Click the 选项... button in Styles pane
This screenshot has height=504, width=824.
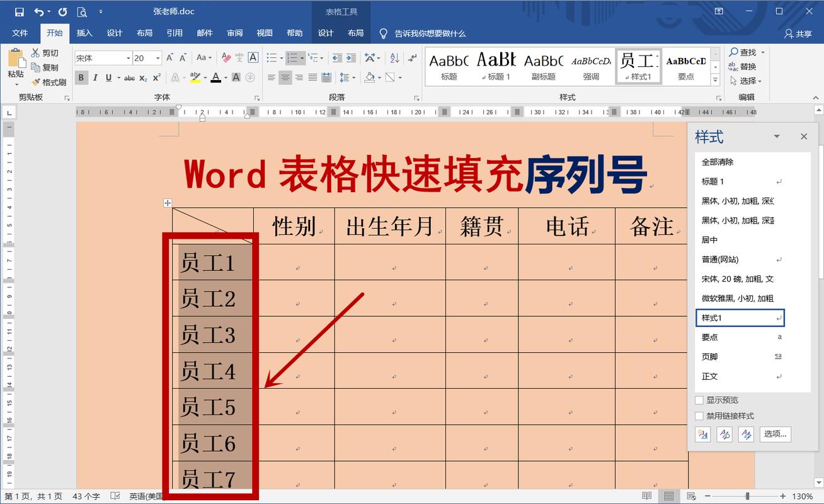(x=775, y=433)
